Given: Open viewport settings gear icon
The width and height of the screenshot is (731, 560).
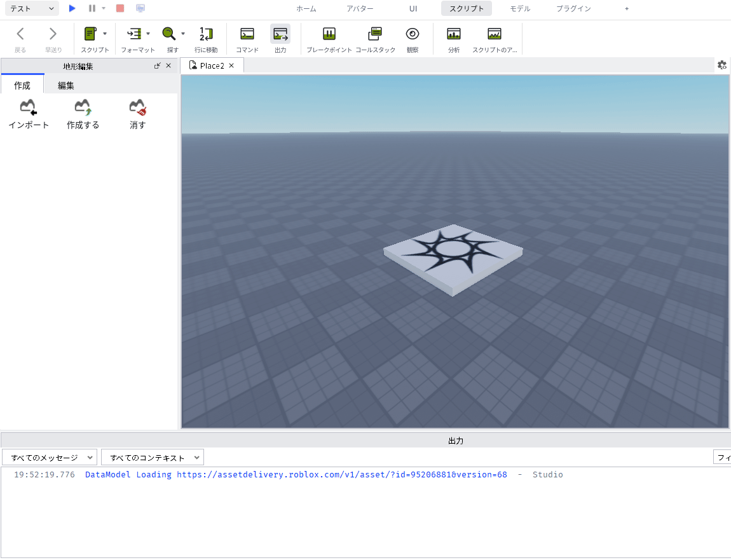Looking at the screenshot, I should (x=721, y=65).
